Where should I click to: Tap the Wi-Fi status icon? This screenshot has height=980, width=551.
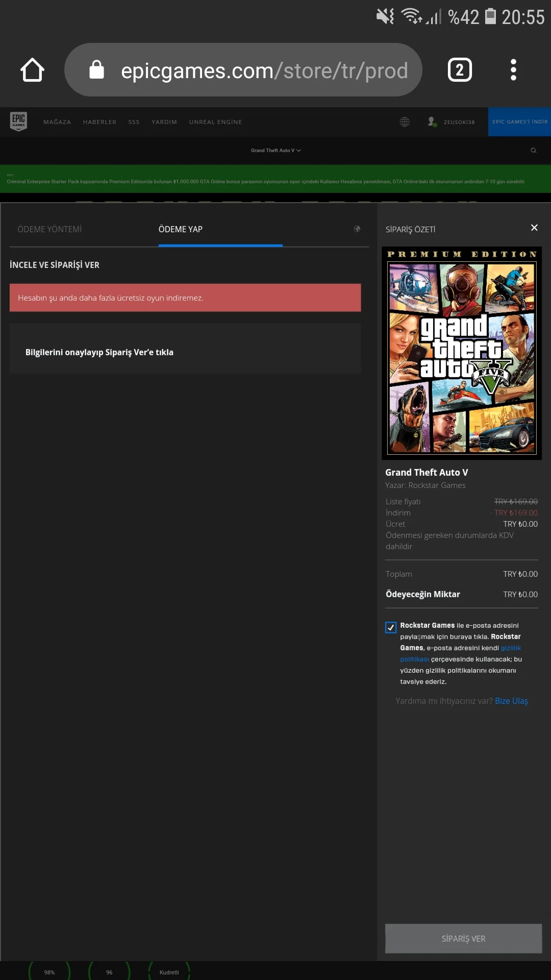tap(412, 17)
